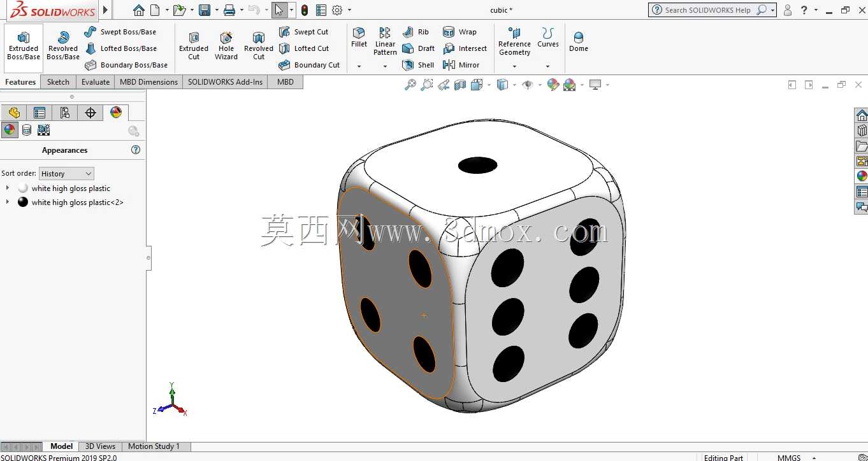Click Zoom to Fit in view toolbar
The height and width of the screenshot is (461, 868).
410,85
